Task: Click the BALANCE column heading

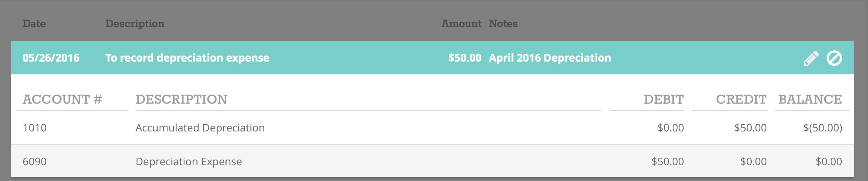Action: tap(810, 99)
